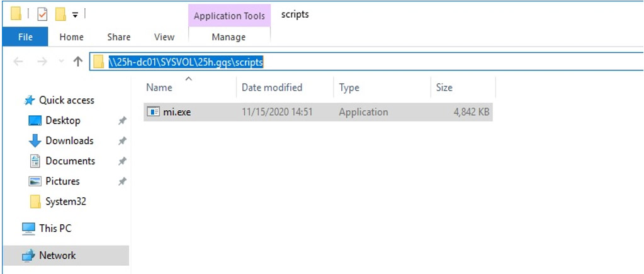This screenshot has height=274, width=644.
Task: Open the View ribbon tab
Action: click(164, 37)
